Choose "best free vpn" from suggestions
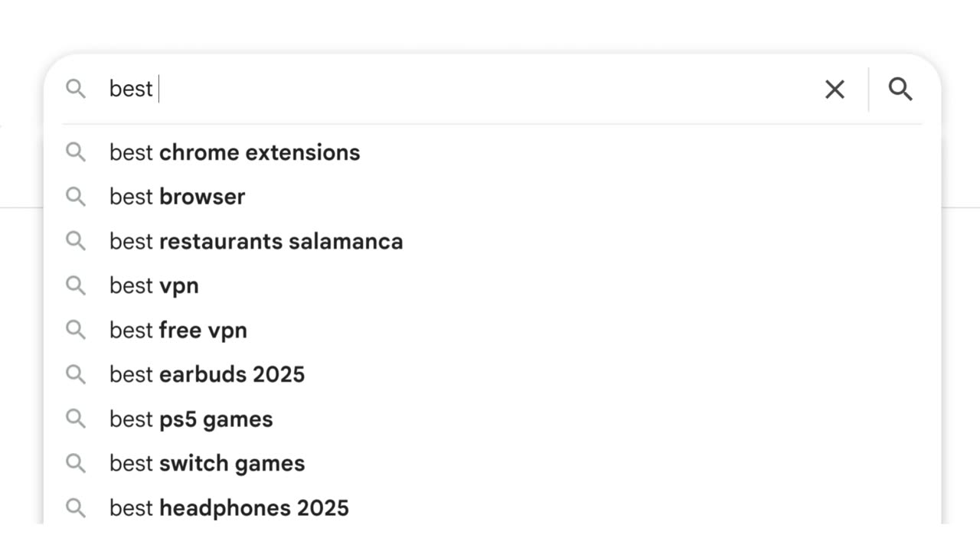This screenshot has height=551, width=980. (492, 330)
